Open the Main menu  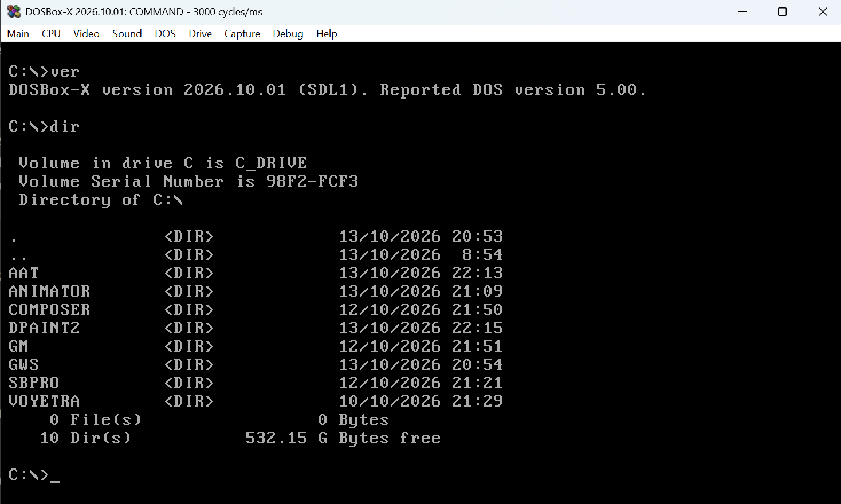[x=18, y=34]
